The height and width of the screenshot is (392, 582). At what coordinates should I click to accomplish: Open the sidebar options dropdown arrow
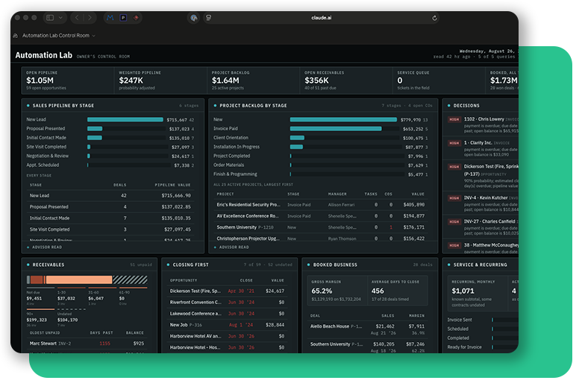pos(60,17)
